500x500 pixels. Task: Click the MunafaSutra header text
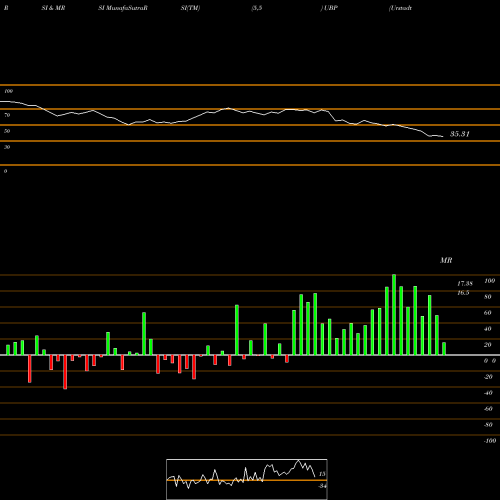pyautogui.click(x=127, y=8)
